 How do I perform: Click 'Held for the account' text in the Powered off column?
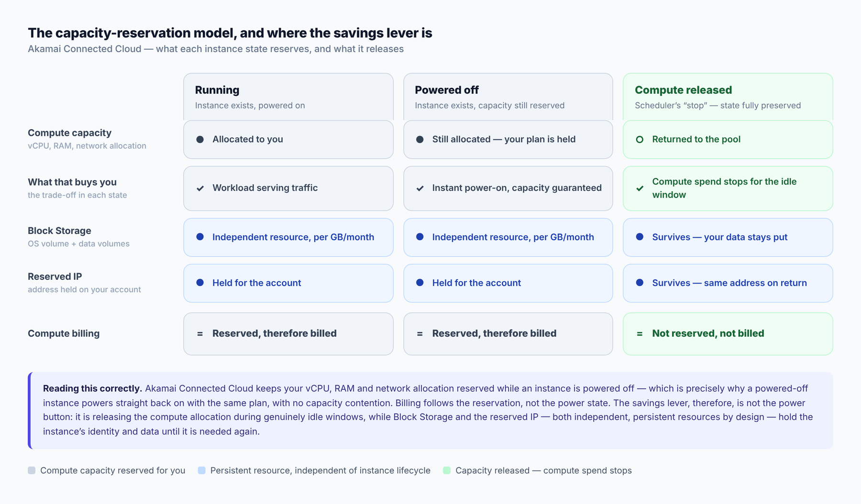(476, 283)
